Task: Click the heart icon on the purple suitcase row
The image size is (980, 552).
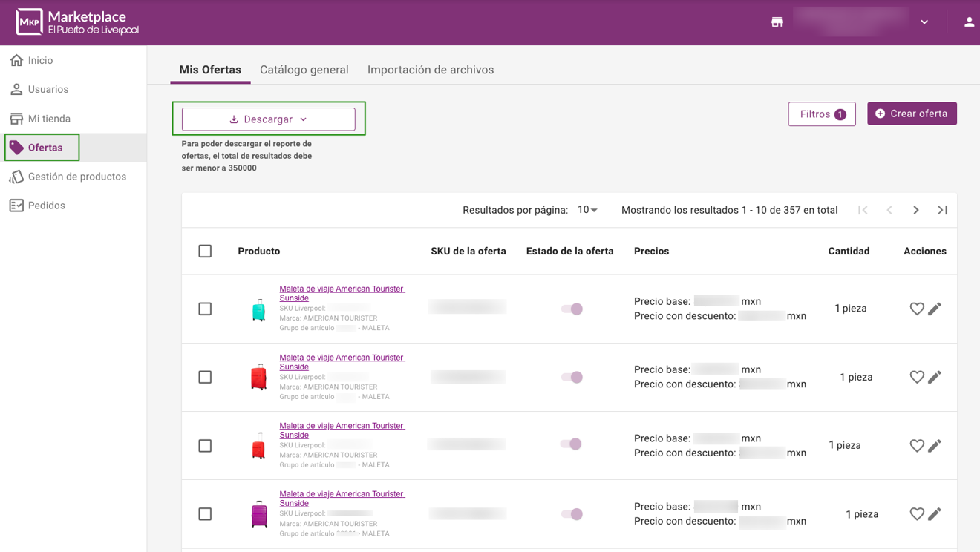Action: 917,513
